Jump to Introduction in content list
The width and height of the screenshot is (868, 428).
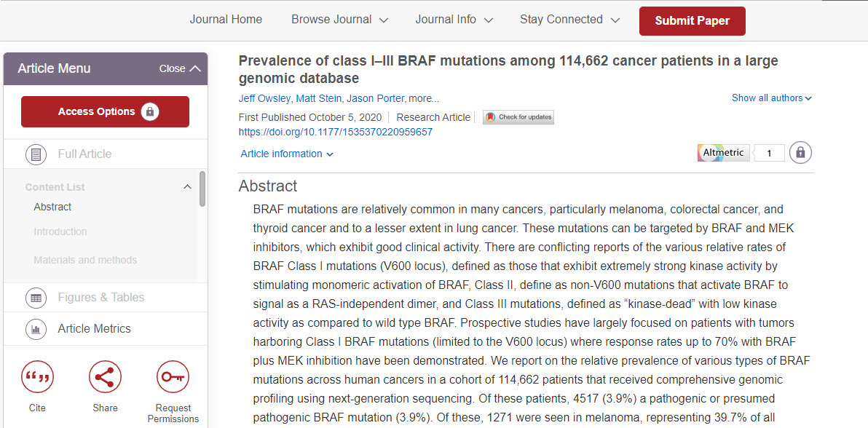tap(60, 231)
